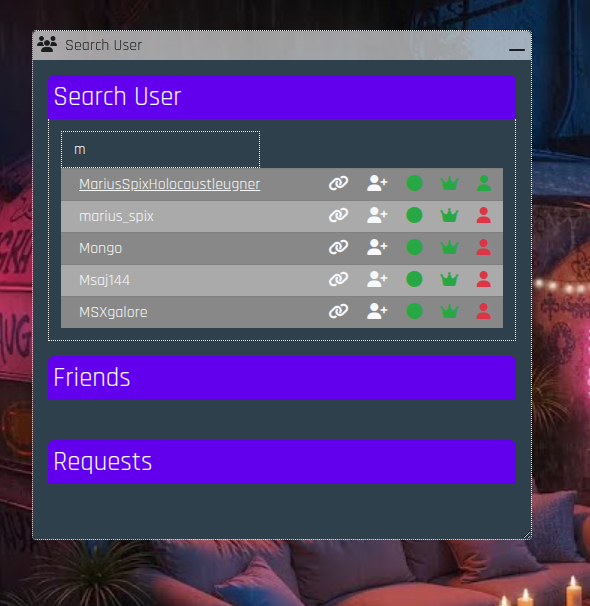The width and height of the screenshot is (590, 606).
Task: Click the green person icon in first row
Action: (484, 183)
